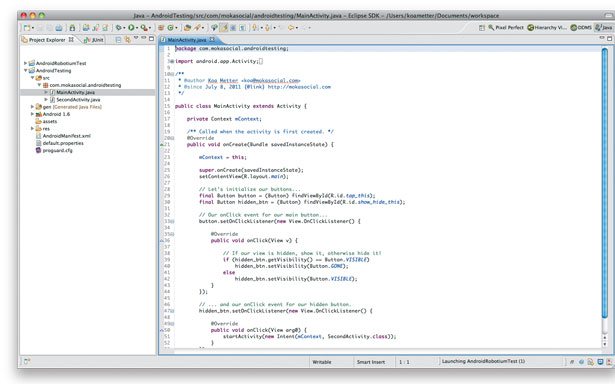The height and width of the screenshot is (384, 615).
Task: Click the koa@mokasocial.com email in comment
Action: coord(271,80)
